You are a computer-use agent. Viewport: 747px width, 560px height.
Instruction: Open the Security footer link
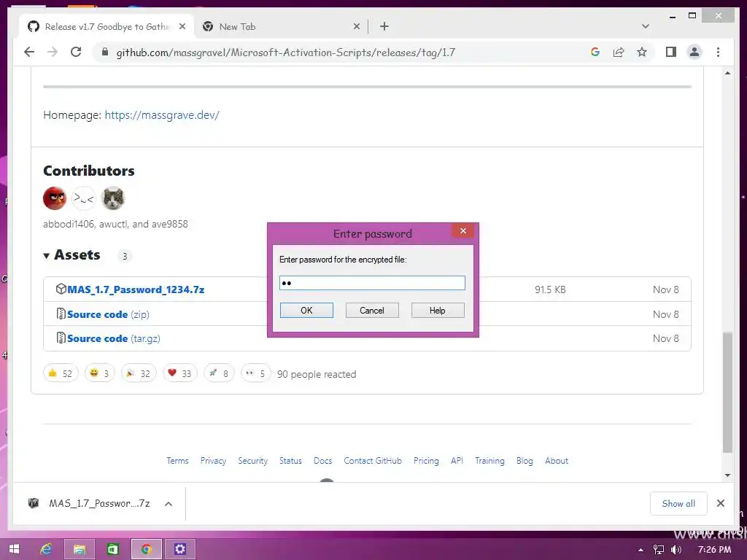[x=252, y=461]
